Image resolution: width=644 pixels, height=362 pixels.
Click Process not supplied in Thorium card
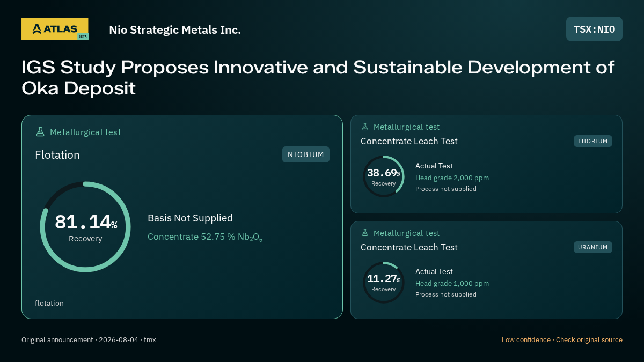point(446,189)
